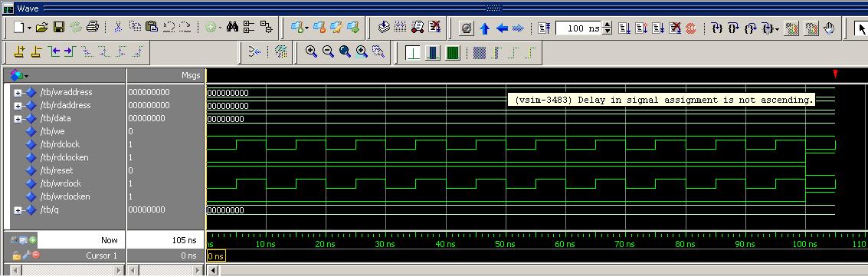Image resolution: width=868 pixels, height=277 pixels.
Task: Click the blue left arrow icon
Action: [502, 28]
